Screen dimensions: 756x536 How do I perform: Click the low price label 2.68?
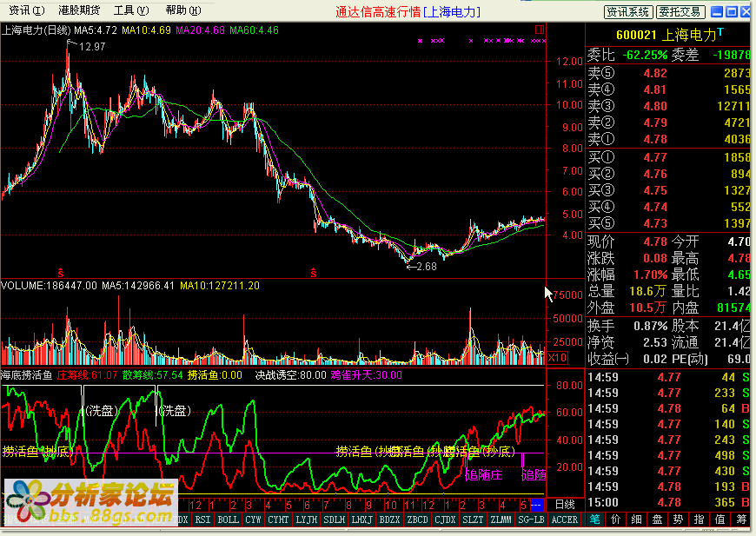click(x=427, y=267)
